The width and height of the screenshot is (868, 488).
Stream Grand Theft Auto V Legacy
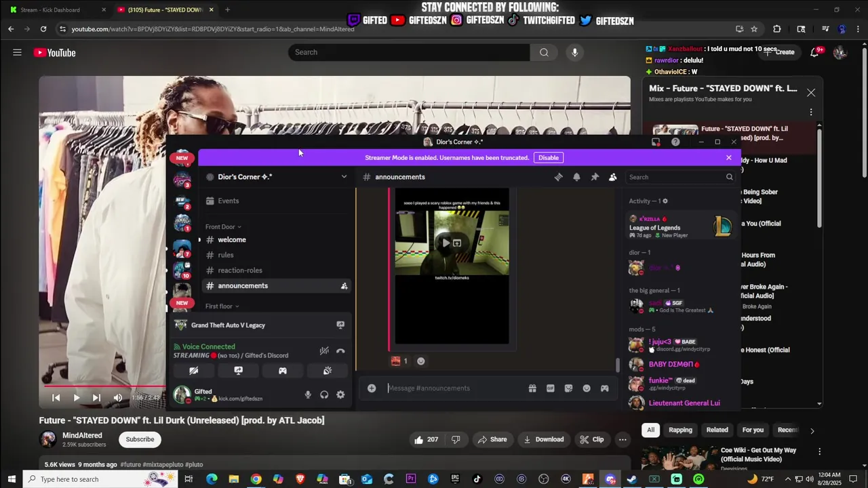pyautogui.click(x=340, y=325)
